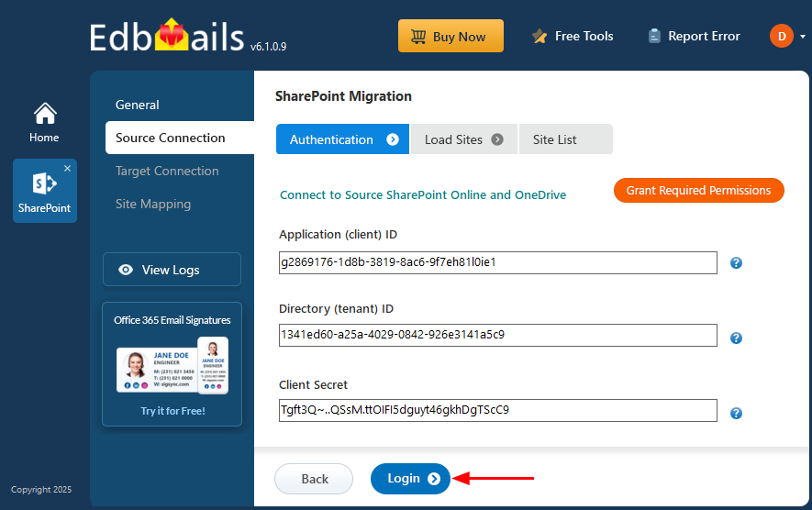
Task: Open help icon for Directory tenant ID
Action: 736,338
